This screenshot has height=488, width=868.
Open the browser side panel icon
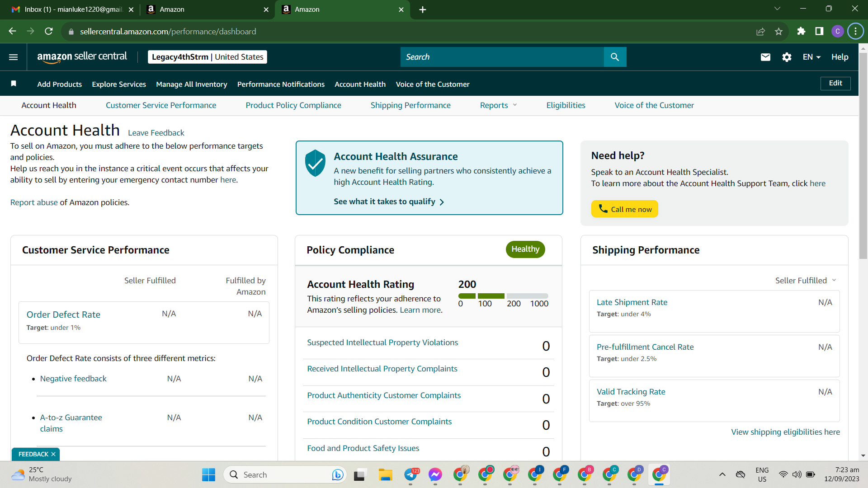[819, 31]
